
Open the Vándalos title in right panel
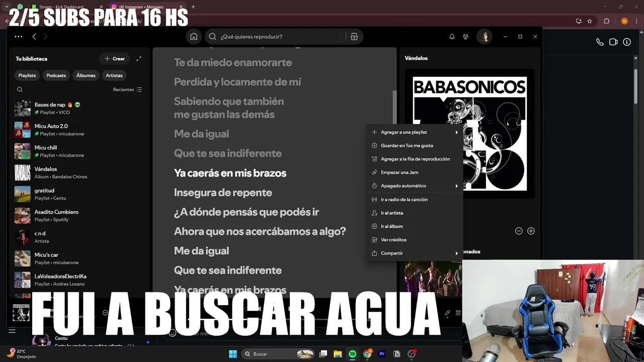416,58
